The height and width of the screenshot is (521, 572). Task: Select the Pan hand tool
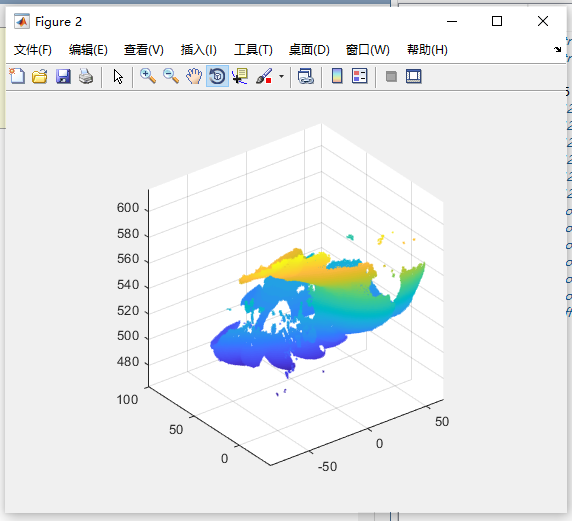coord(194,76)
